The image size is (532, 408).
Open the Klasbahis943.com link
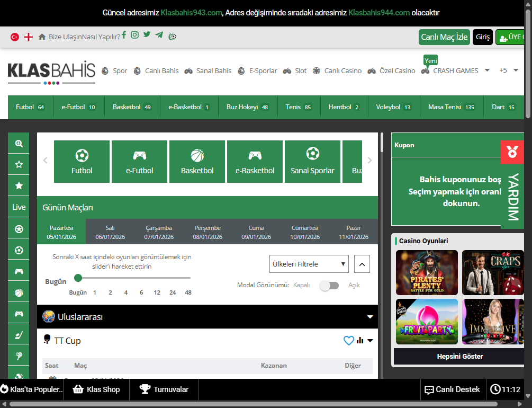191,13
